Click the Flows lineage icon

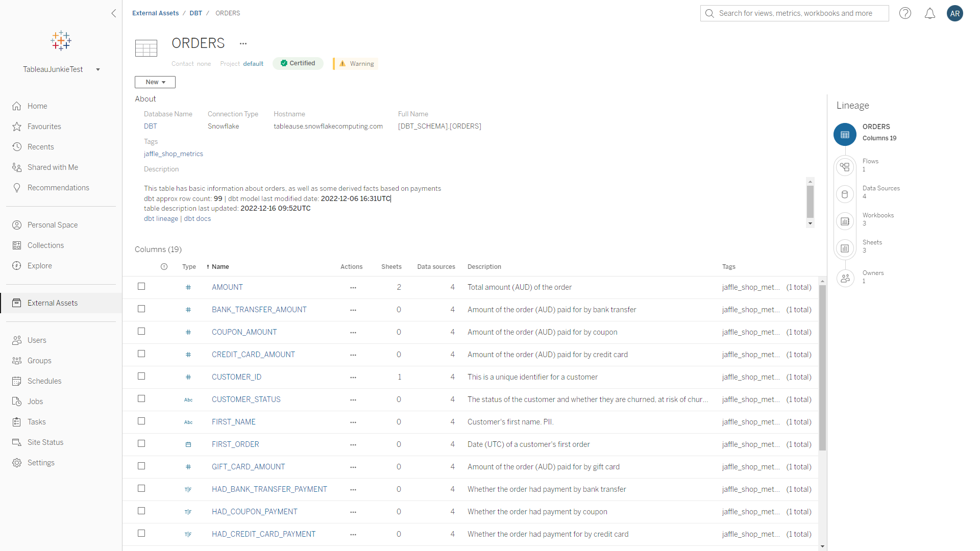coord(845,167)
